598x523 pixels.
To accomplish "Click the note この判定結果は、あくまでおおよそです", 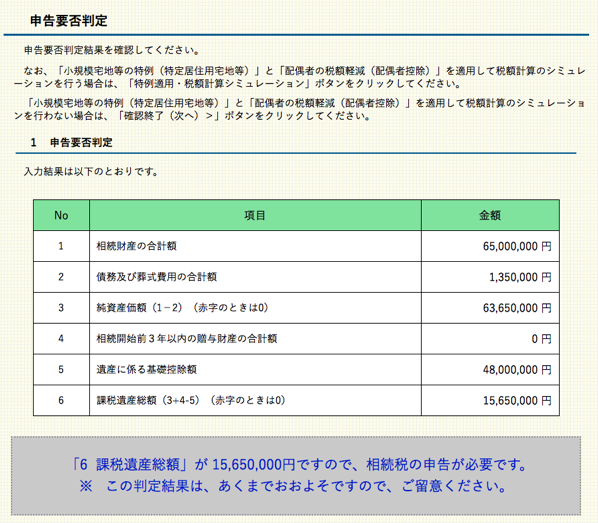I will click(x=293, y=486).
